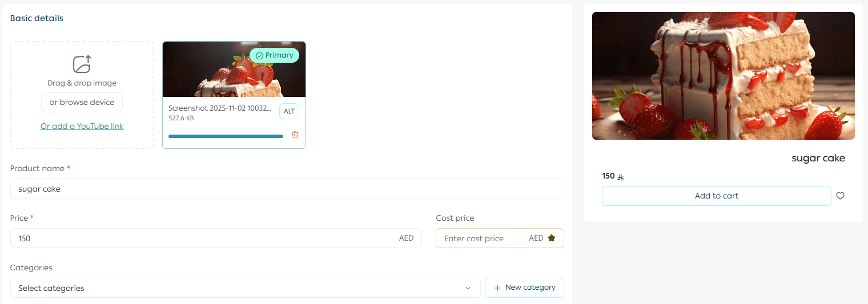The height and width of the screenshot is (304, 868).
Task: Open the Select categories dropdown
Action: coord(240,288)
